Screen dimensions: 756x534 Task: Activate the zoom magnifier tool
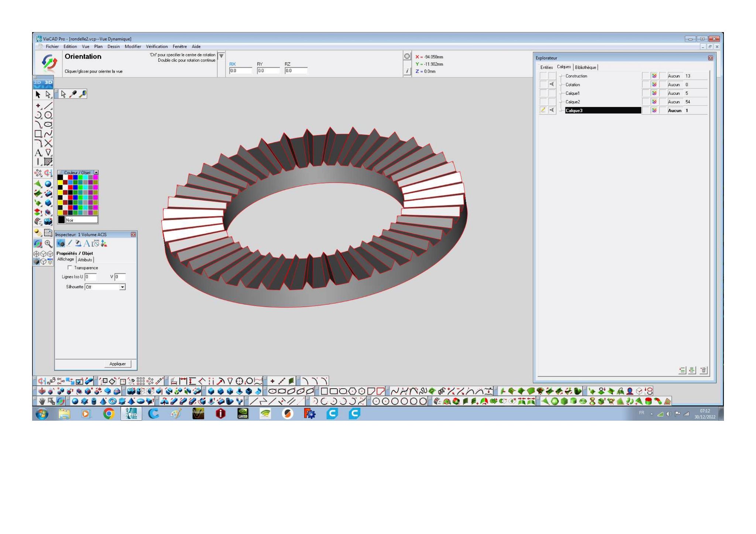point(48,244)
